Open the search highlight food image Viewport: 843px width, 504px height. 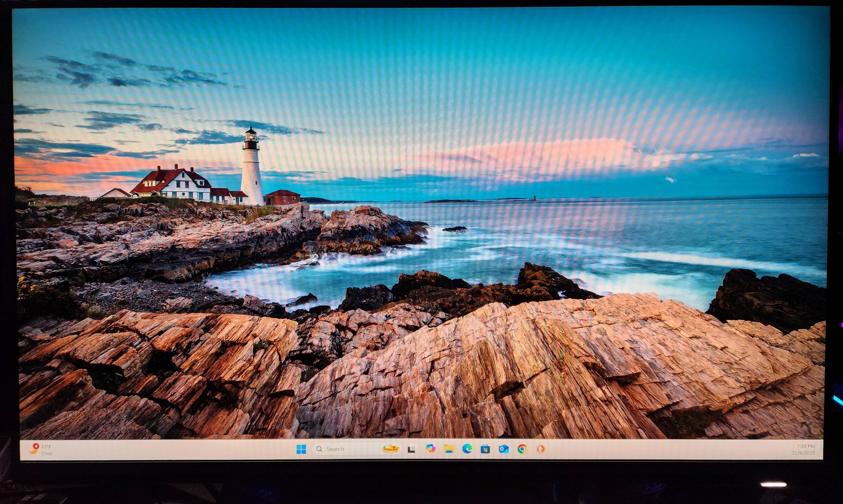point(390,449)
